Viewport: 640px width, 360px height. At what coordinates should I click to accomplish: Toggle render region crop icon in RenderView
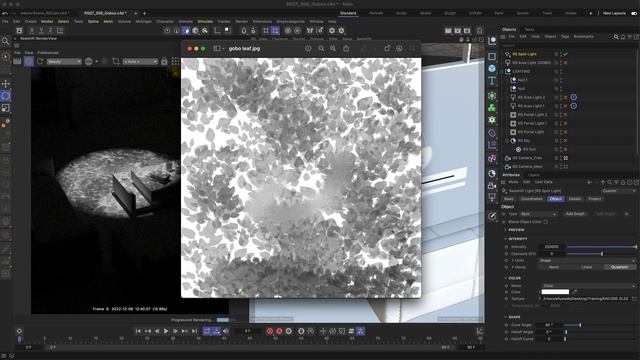coord(116,61)
